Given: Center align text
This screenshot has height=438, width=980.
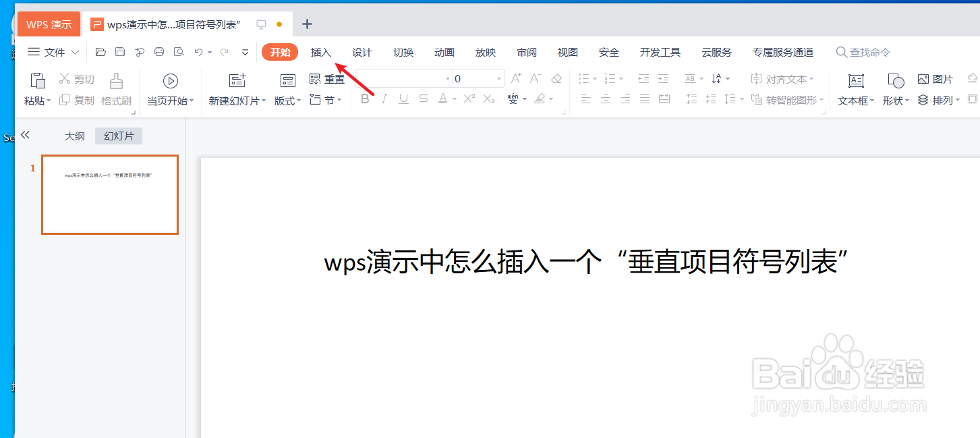Looking at the screenshot, I should (606, 99).
